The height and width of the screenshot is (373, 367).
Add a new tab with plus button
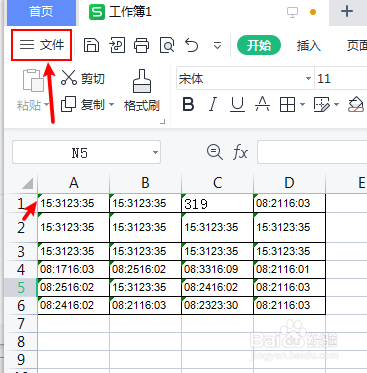(x=347, y=12)
